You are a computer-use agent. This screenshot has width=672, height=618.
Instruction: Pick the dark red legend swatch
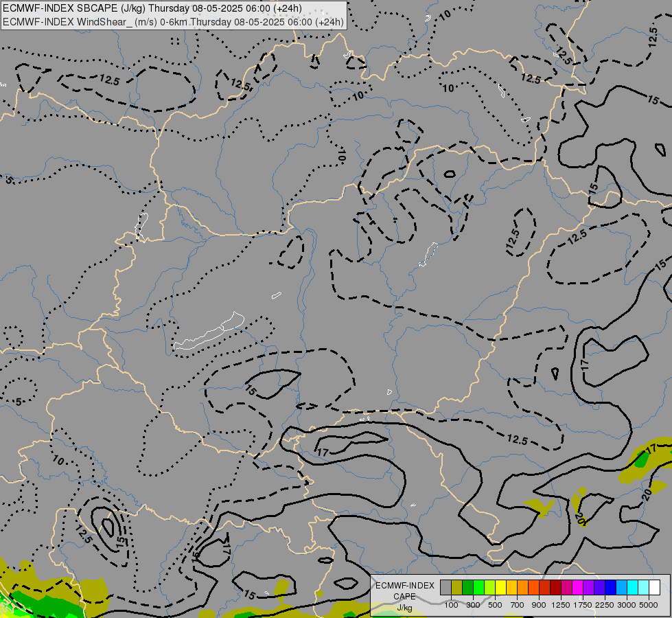click(x=556, y=587)
